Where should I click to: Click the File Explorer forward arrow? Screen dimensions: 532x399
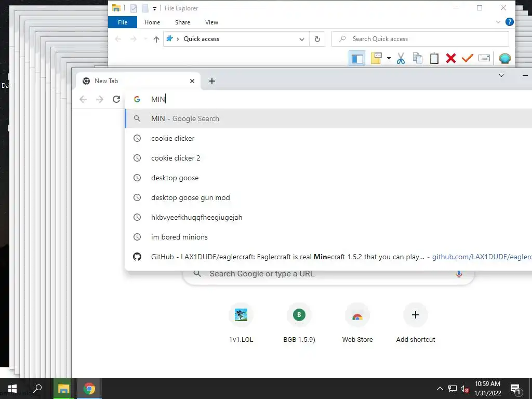[x=134, y=39]
